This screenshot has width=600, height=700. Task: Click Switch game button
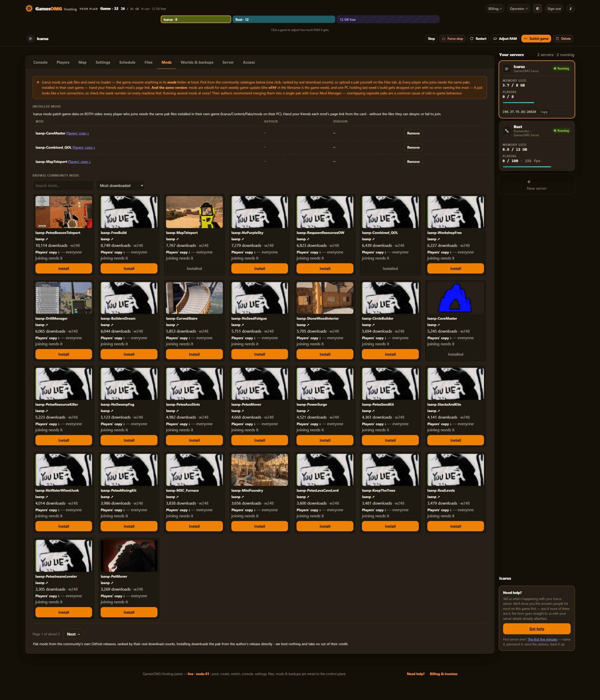[x=536, y=38]
